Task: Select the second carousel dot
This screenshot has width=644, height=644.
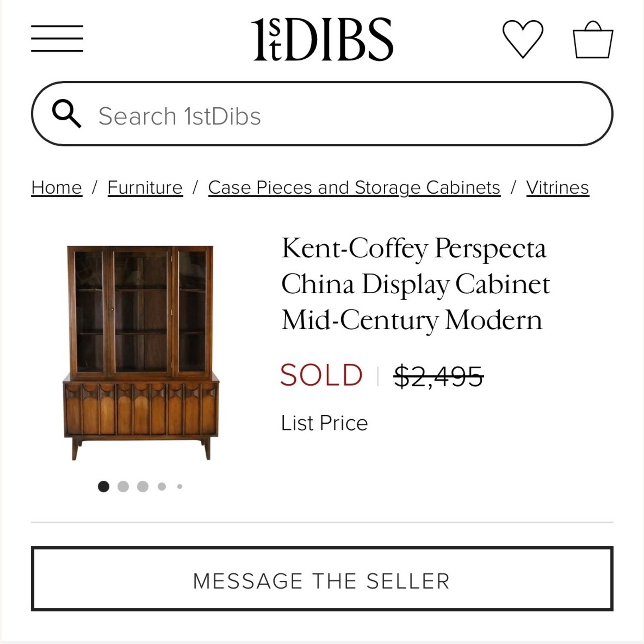Action: (x=123, y=486)
